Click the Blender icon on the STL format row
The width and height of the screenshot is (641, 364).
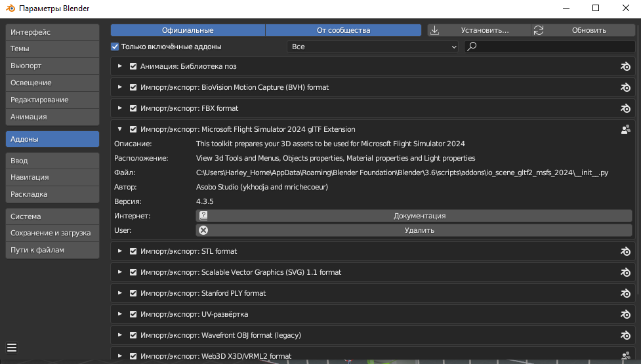tap(625, 251)
